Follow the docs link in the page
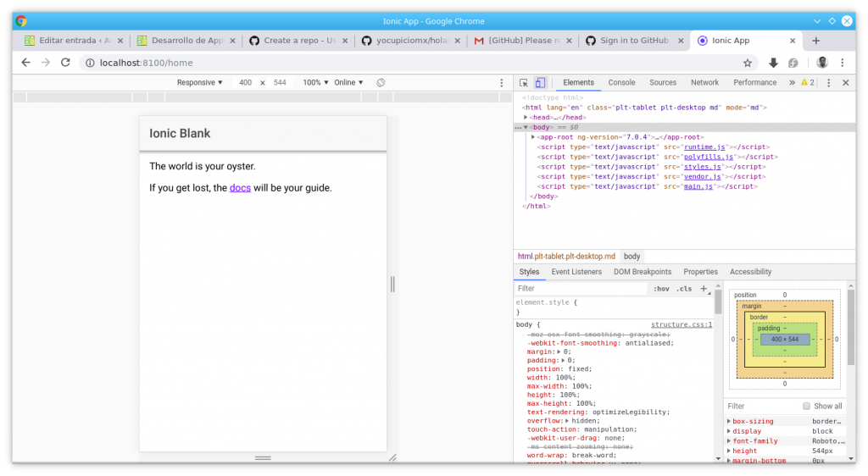The image size is (868, 476). (240, 188)
